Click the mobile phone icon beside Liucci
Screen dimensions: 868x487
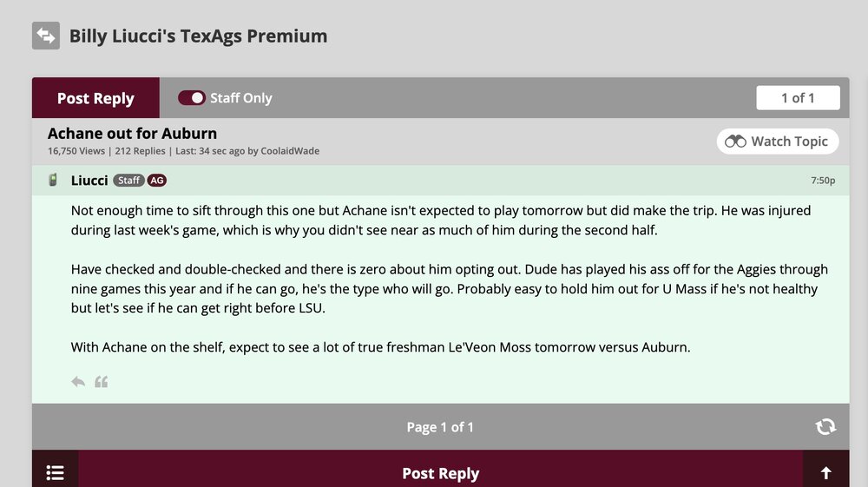pyautogui.click(x=53, y=181)
